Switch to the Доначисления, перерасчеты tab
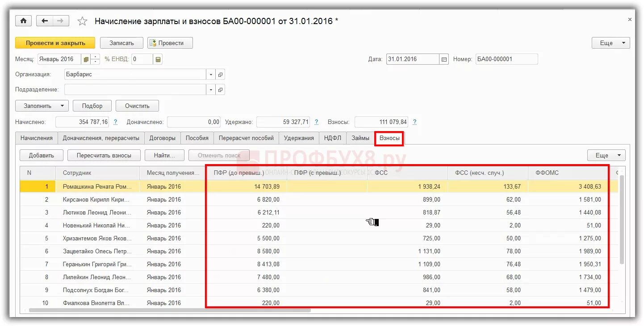 click(x=101, y=138)
